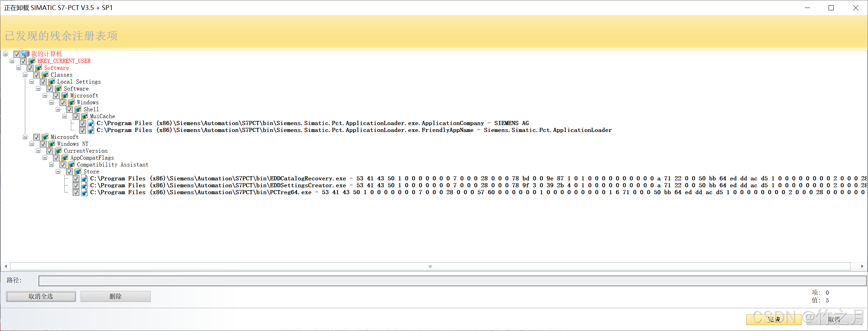
Task: Click the 取消全选 button
Action: tap(41, 296)
